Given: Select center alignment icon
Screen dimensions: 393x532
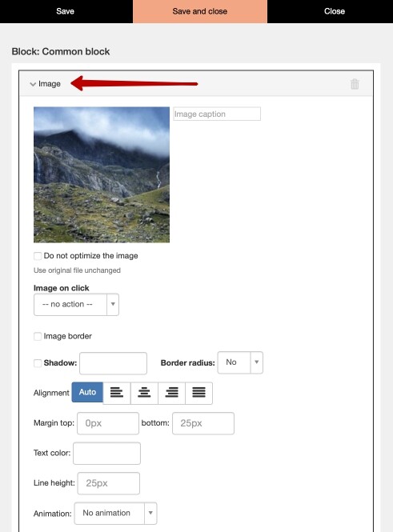Looking at the screenshot, I should coord(144,393).
